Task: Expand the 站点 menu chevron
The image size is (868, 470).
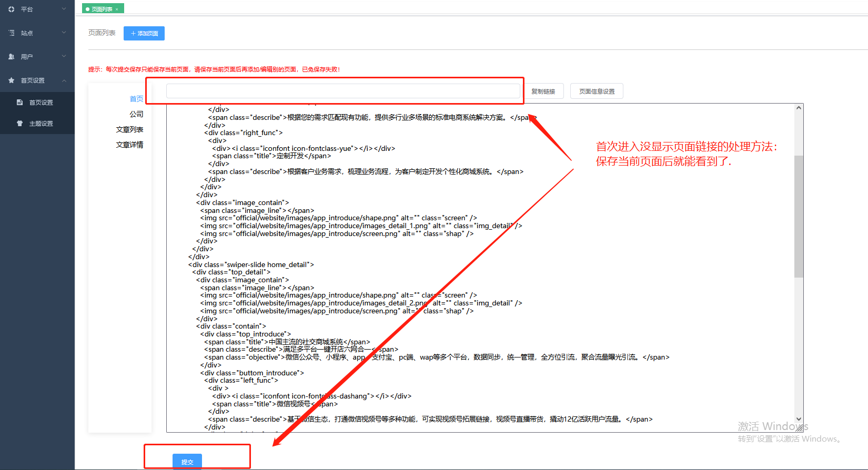Action: [x=64, y=33]
